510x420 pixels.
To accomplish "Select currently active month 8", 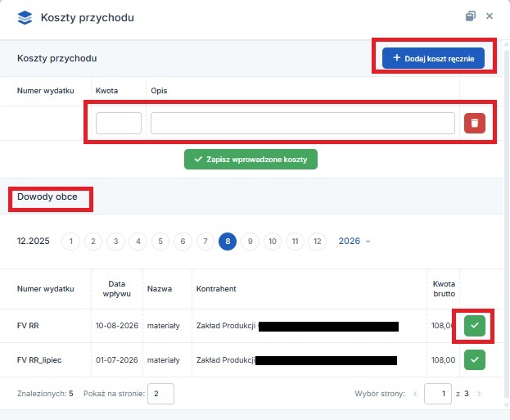I will [x=228, y=242].
